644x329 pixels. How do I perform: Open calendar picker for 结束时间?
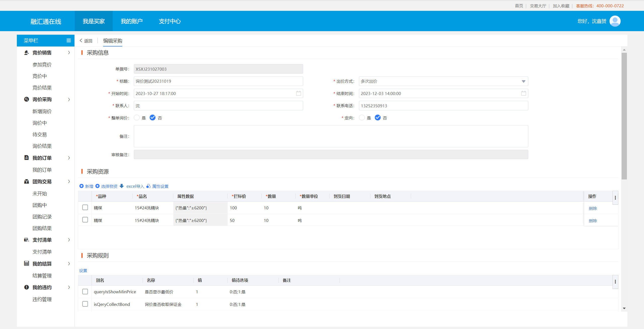(x=524, y=93)
